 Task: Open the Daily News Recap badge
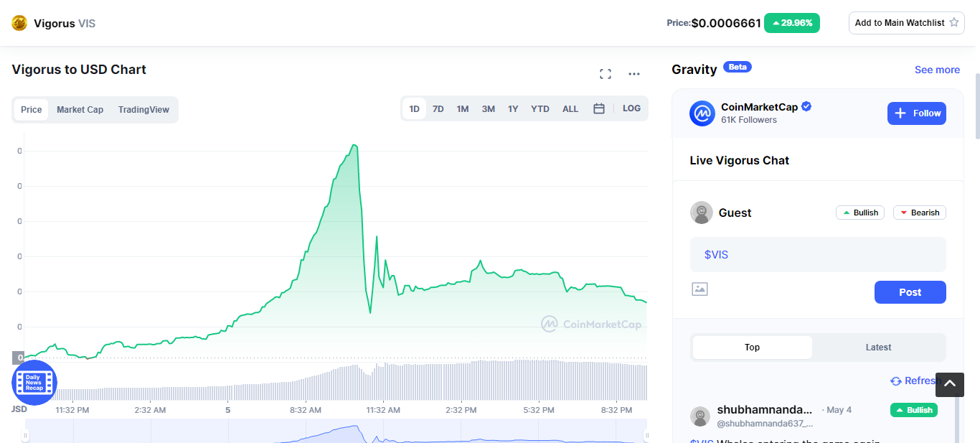(34, 383)
